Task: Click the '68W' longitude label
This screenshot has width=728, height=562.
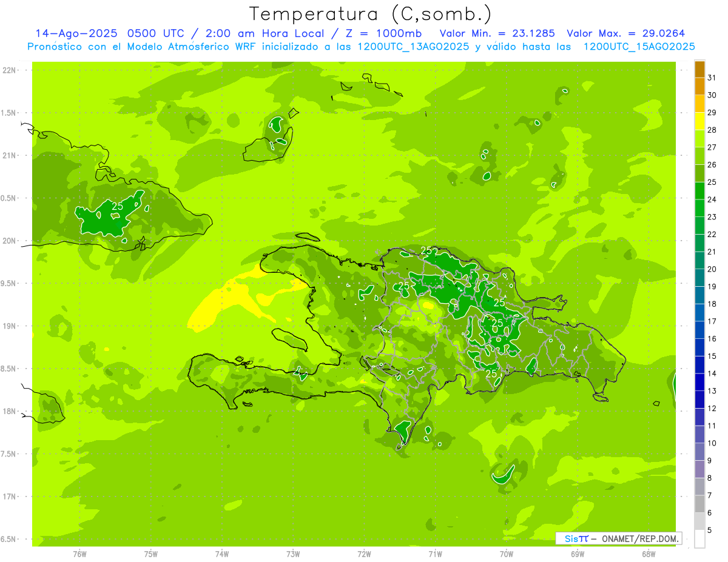Action: (x=649, y=554)
